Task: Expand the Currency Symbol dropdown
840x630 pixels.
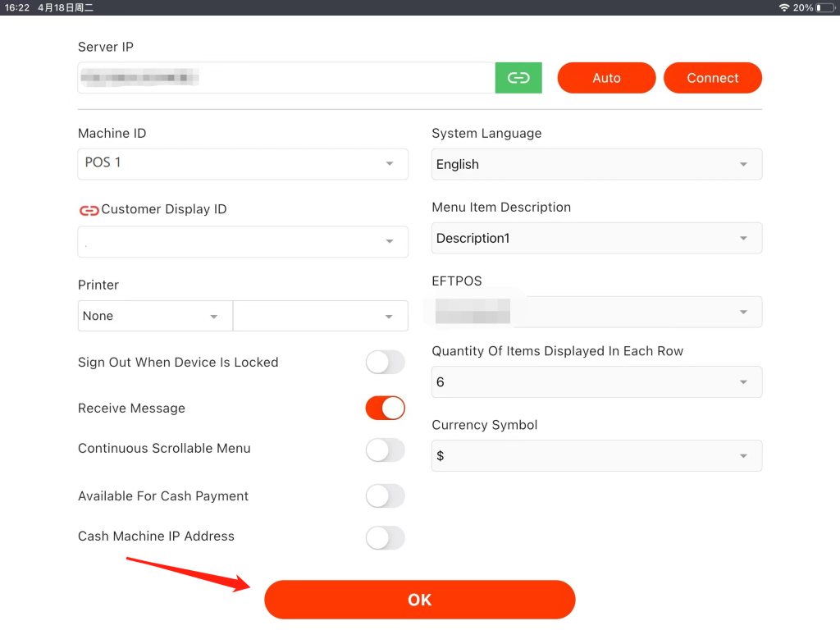Action: pyautogui.click(x=596, y=456)
